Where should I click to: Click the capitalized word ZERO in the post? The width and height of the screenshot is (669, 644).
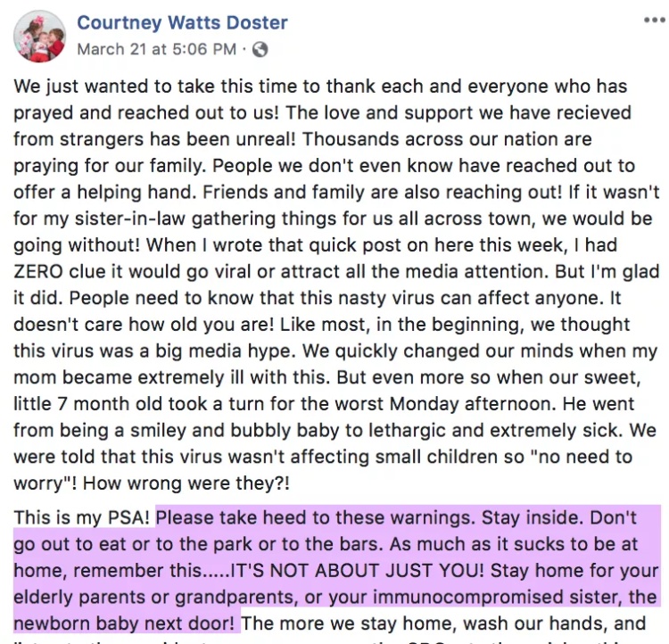pyautogui.click(x=38, y=271)
